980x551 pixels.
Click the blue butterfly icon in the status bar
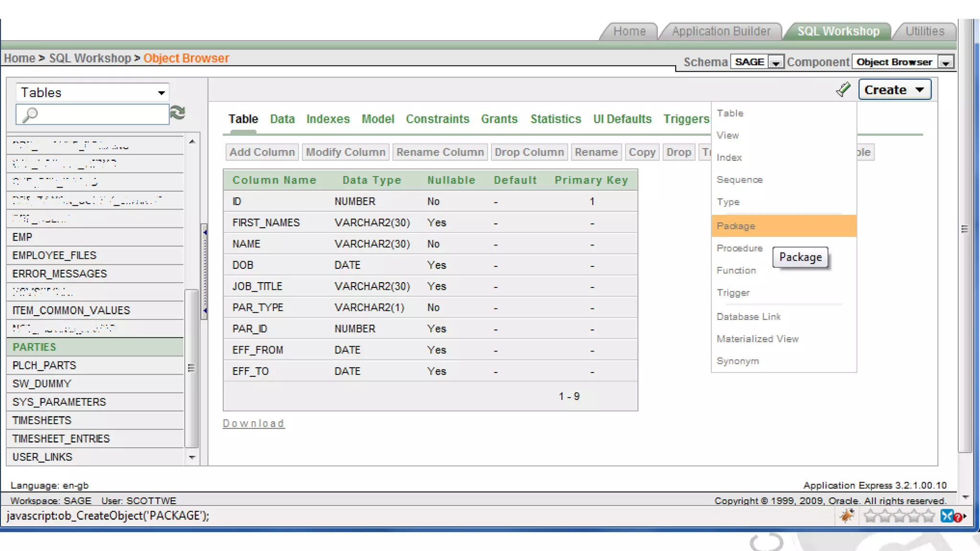[947, 516]
